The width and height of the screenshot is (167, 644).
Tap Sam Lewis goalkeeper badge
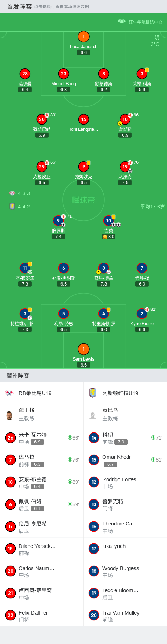pos(83,349)
